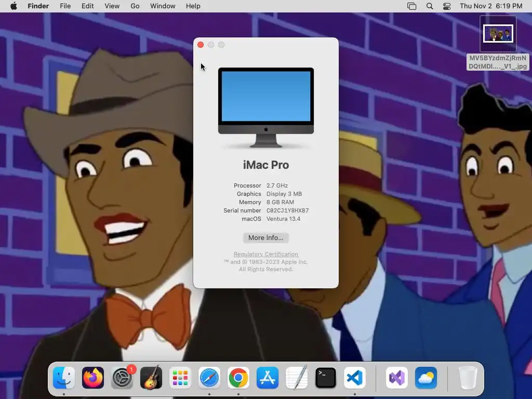The width and height of the screenshot is (532, 399).
Task: Open the Regulatory Certification link
Action: point(265,254)
